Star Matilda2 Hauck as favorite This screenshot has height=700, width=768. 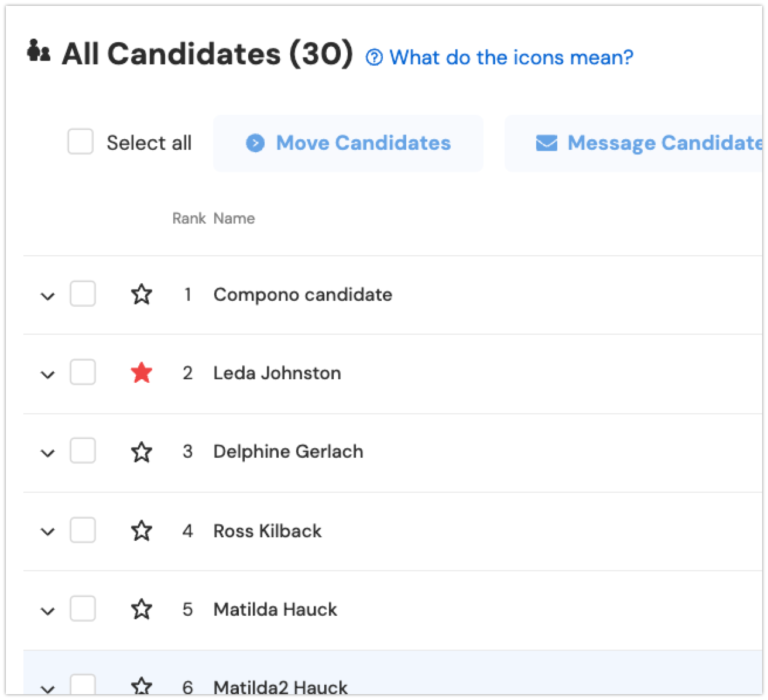(142, 685)
